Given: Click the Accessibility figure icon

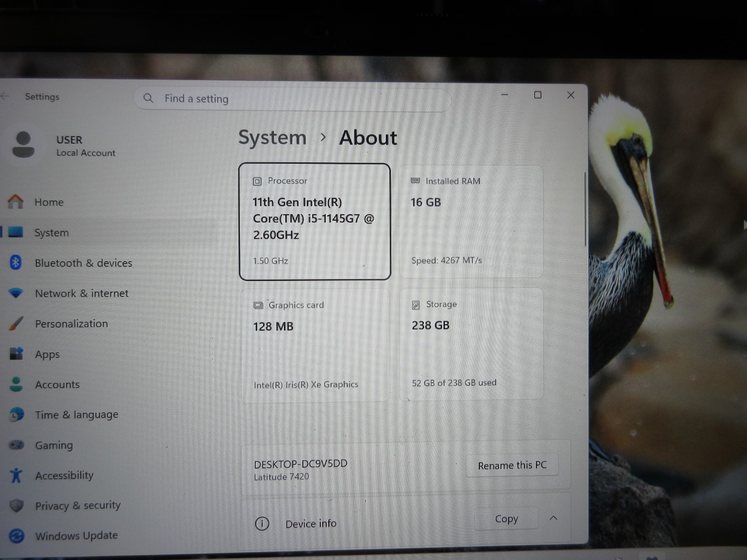Looking at the screenshot, I should point(16,475).
